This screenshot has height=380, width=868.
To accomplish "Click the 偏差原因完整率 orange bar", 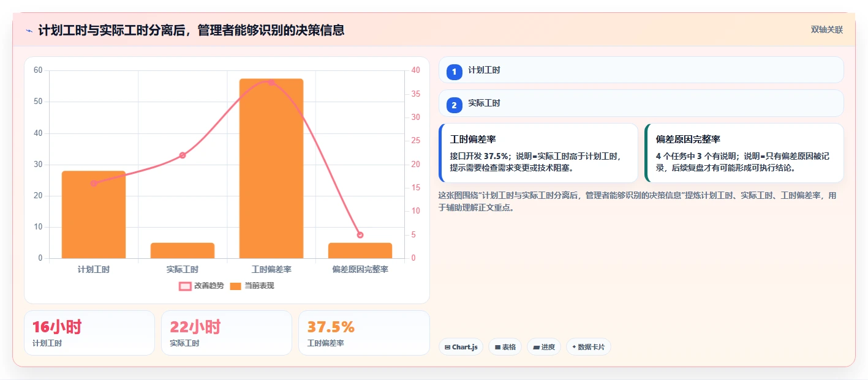I will (x=360, y=251).
